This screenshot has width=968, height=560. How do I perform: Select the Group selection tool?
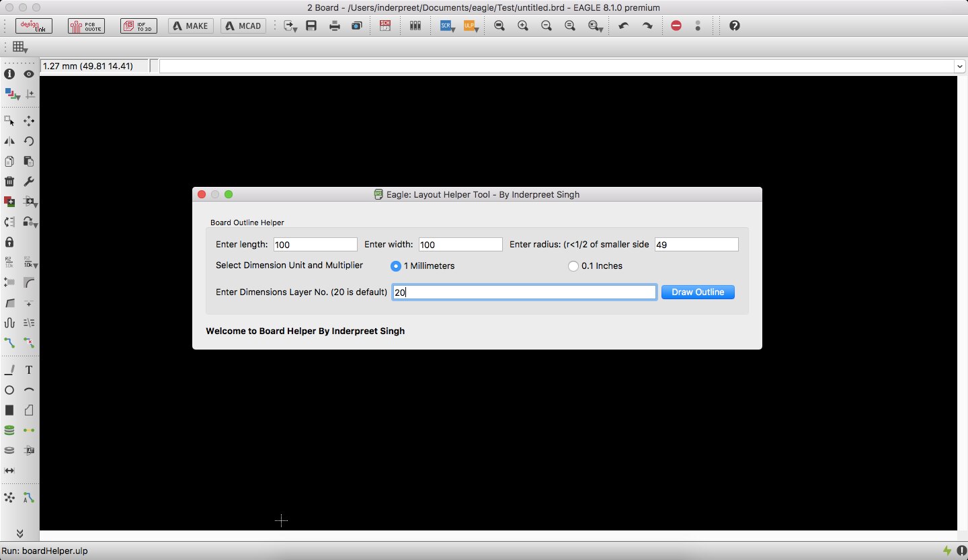[x=9, y=121]
